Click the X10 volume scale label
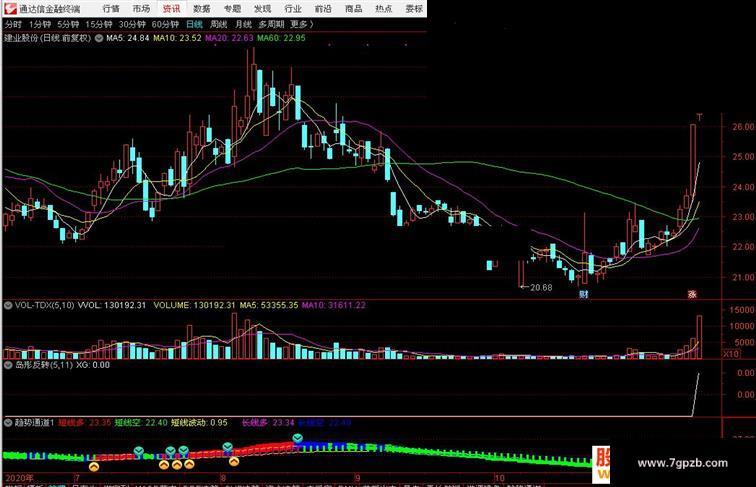Viewport: 756px width, 487px height. (730, 354)
